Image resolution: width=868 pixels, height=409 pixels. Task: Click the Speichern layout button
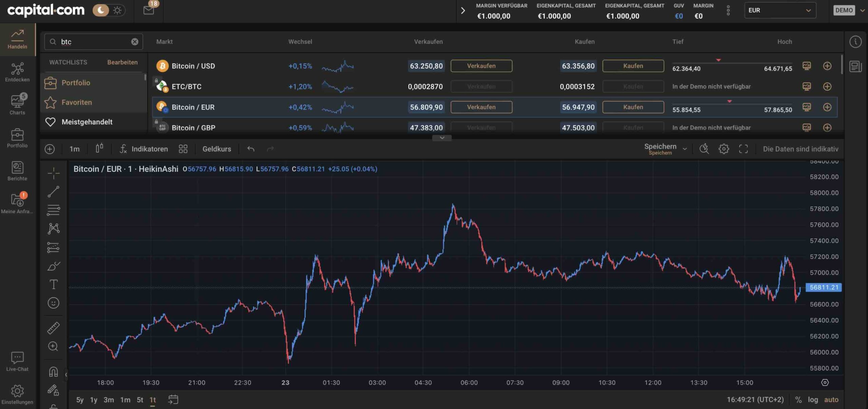(x=660, y=149)
